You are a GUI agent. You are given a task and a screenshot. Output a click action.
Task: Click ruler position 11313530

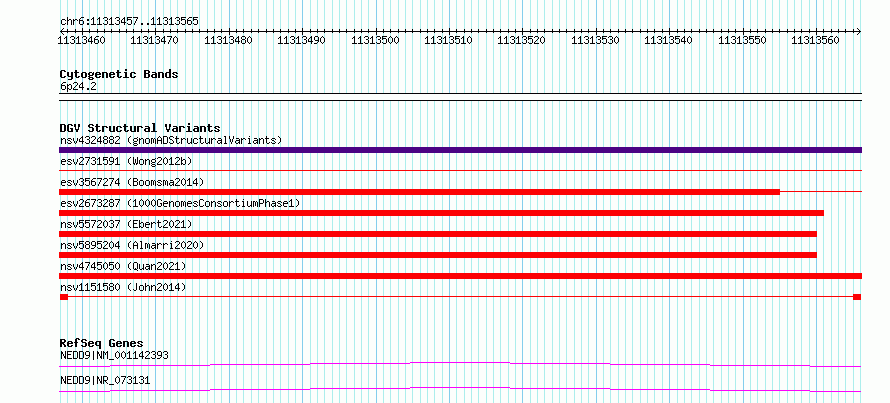595,40
